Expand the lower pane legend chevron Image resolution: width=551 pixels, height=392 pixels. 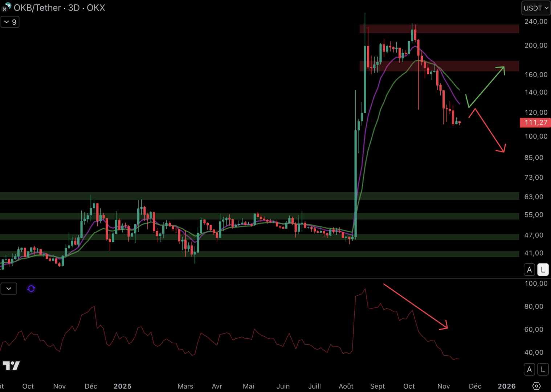[x=9, y=289]
